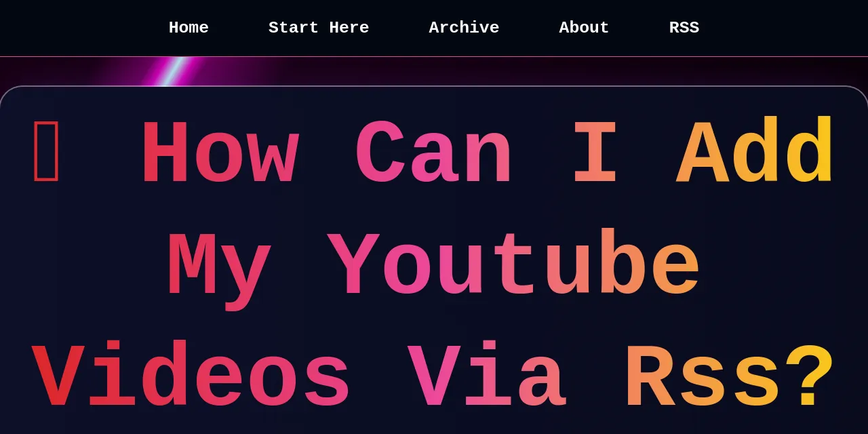Click the letter "I" in the heading
The image size is (868, 434).
click(x=595, y=154)
